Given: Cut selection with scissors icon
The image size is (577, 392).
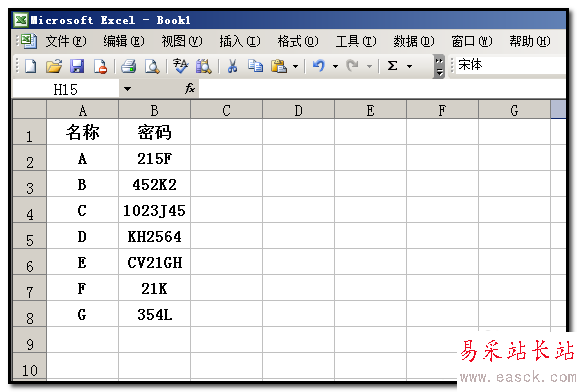Looking at the screenshot, I should 232,66.
